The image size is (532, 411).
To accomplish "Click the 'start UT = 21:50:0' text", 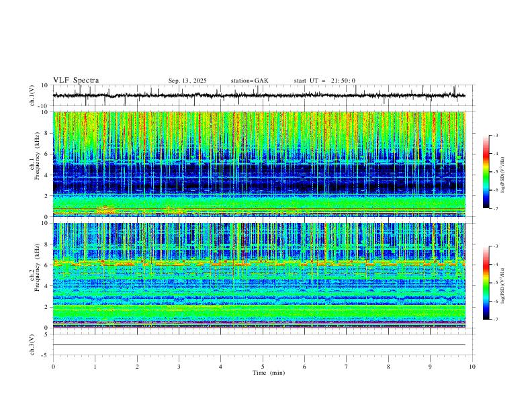I will [324, 81].
